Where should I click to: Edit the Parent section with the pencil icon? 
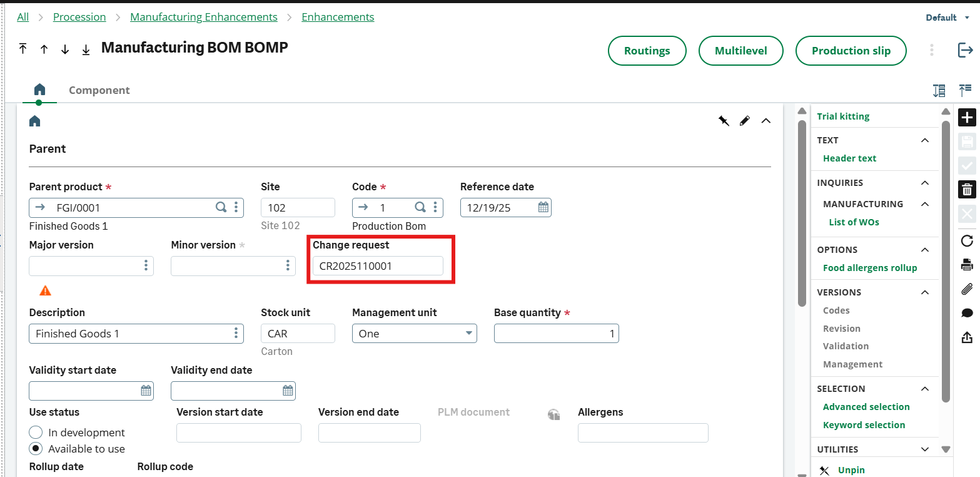coord(744,120)
